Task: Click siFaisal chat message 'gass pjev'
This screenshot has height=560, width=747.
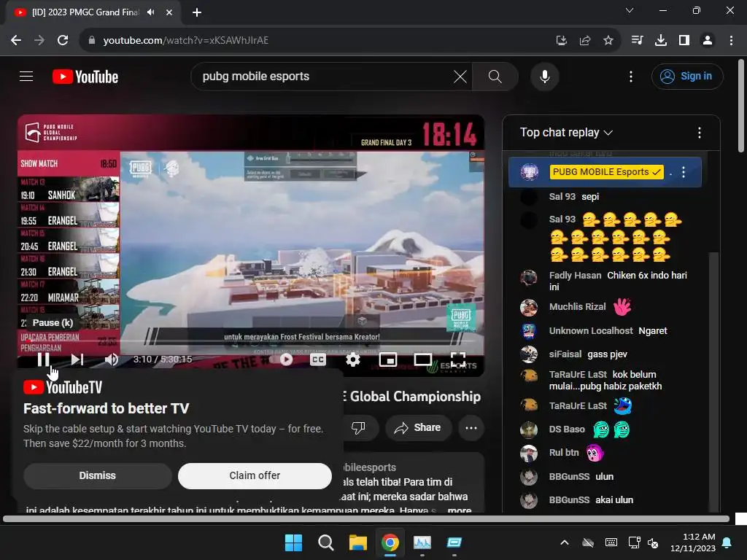Action: click(608, 354)
